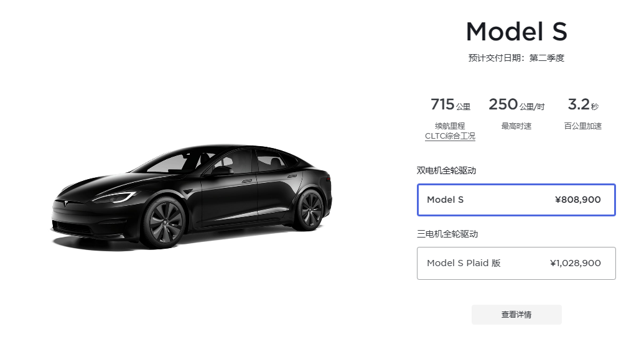Select the Model S dual motor option
Image resolution: width=644 pixels, height=342 pixels.
(516, 200)
